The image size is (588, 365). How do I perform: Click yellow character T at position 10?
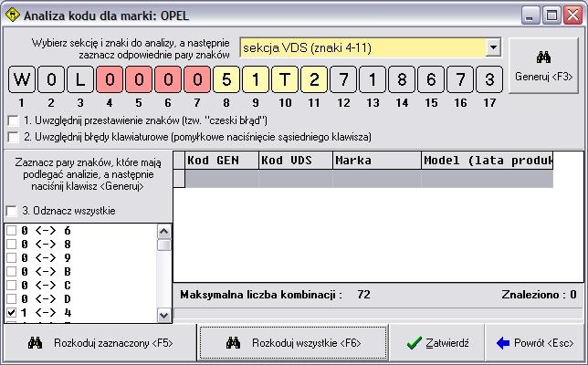tap(285, 79)
